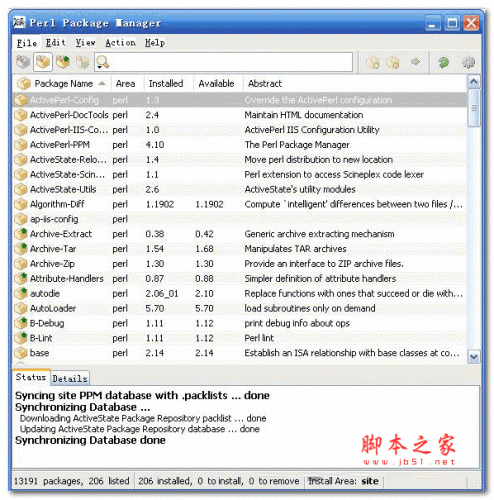Open the Help menu

tap(155, 43)
